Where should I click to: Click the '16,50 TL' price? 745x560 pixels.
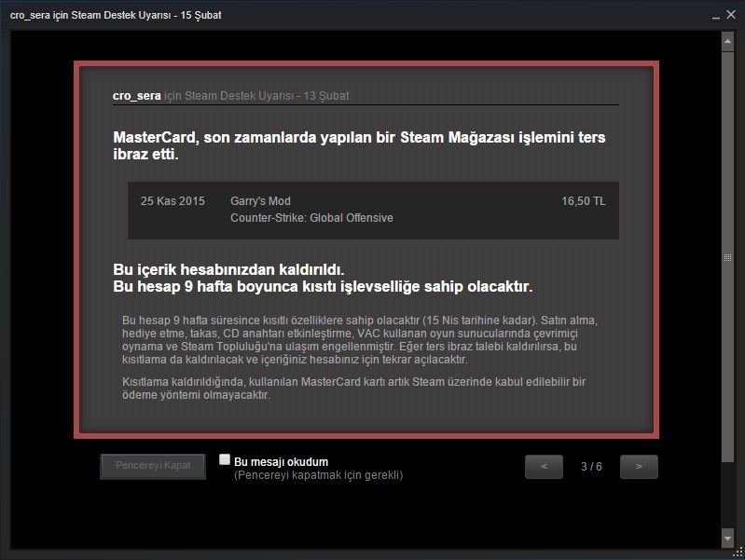[584, 201]
